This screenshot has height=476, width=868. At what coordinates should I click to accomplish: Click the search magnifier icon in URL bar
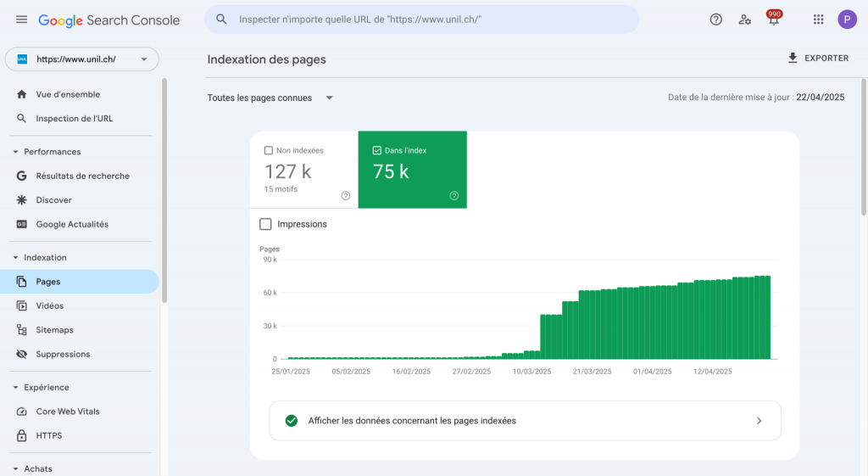click(x=221, y=20)
